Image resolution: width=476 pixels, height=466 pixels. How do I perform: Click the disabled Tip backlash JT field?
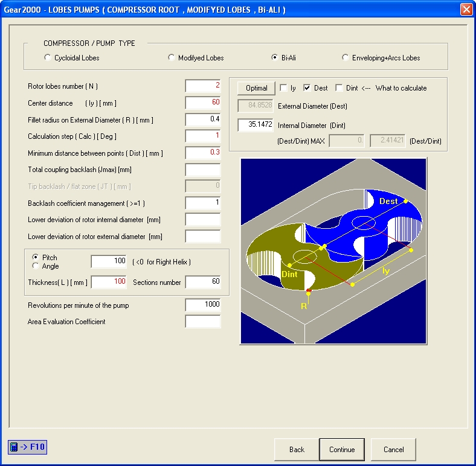click(203, 187)
